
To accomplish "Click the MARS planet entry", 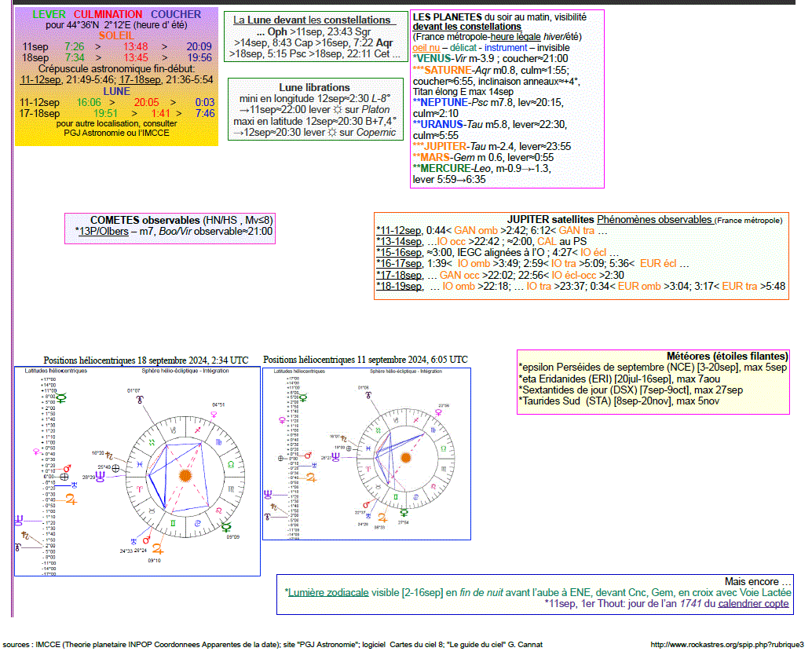I will click(483, 157).
